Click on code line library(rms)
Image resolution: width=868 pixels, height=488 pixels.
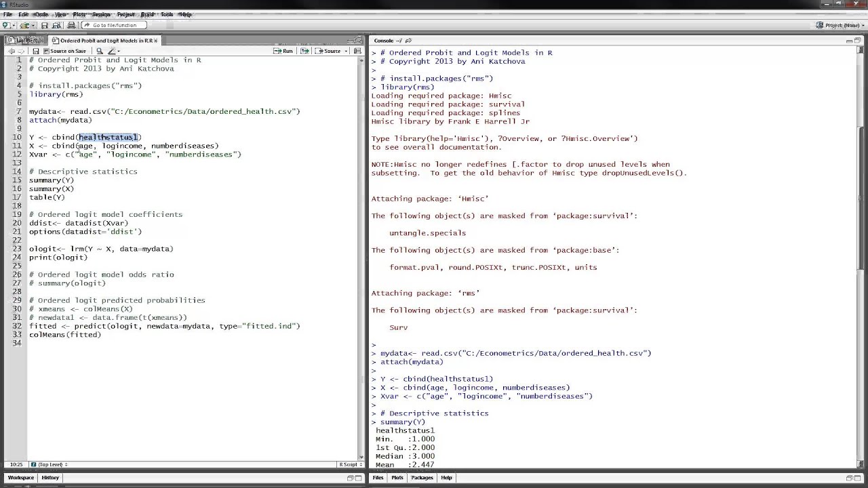click(56, 94)
